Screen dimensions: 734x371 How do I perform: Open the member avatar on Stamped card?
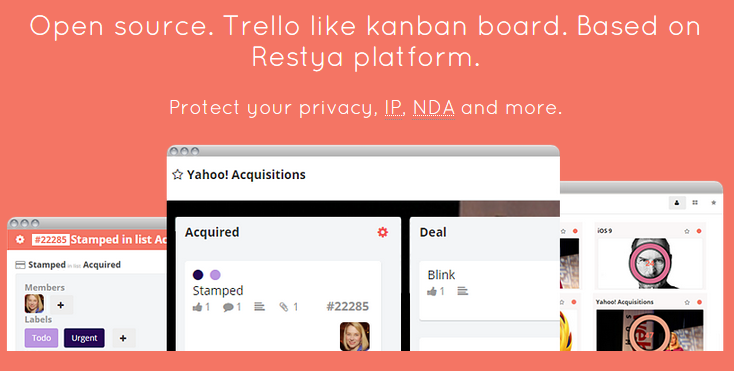tap(354, 336)
